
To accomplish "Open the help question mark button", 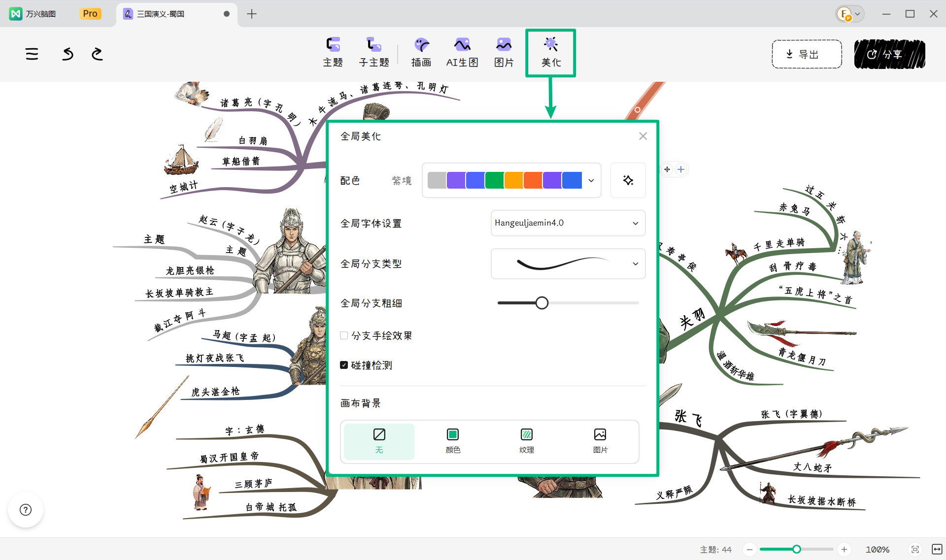I will tap(26, 510).
